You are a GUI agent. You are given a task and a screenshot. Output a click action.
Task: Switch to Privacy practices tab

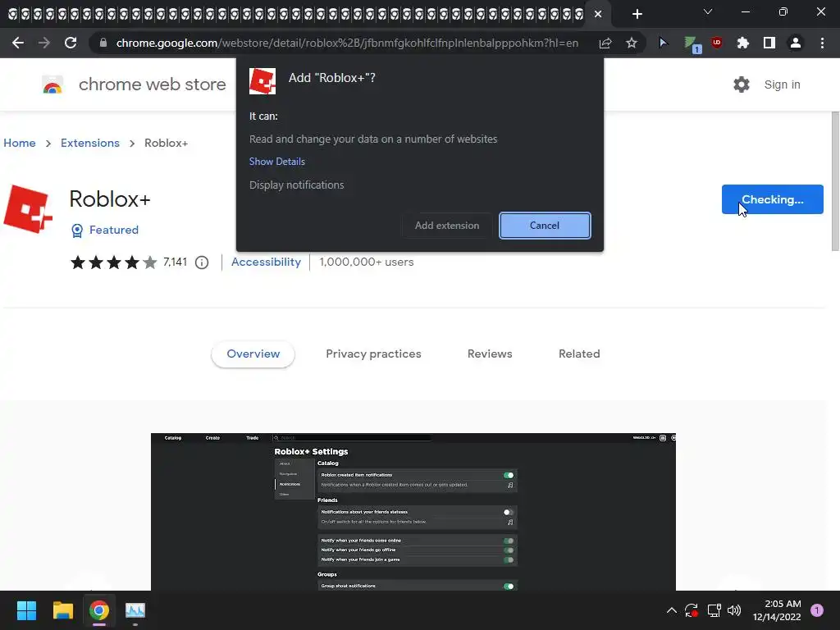(373, 354)
